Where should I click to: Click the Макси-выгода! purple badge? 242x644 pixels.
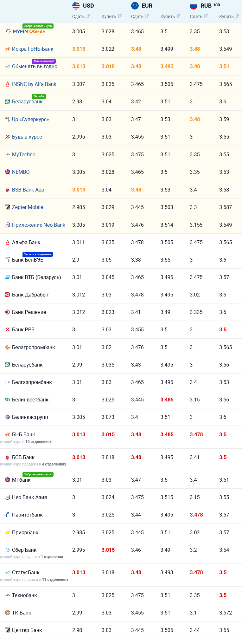point(44,61)
